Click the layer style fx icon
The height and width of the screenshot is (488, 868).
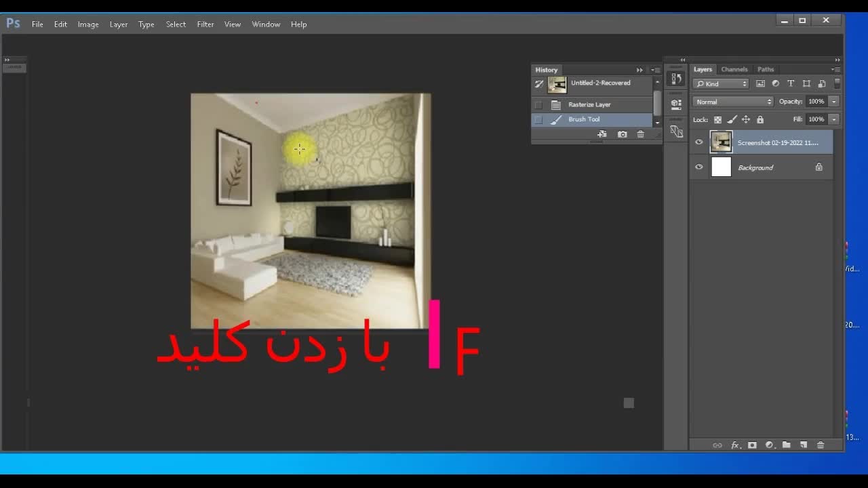click(734, 445)
